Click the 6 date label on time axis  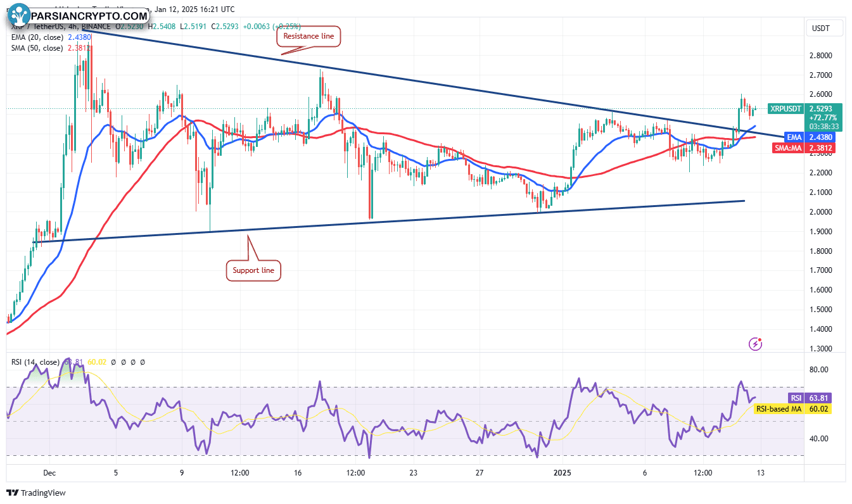click(645, 473)
